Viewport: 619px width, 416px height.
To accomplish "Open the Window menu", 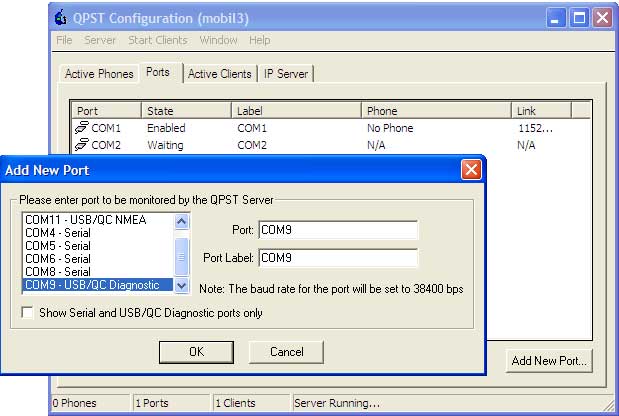I will click(x=218, y=40).
